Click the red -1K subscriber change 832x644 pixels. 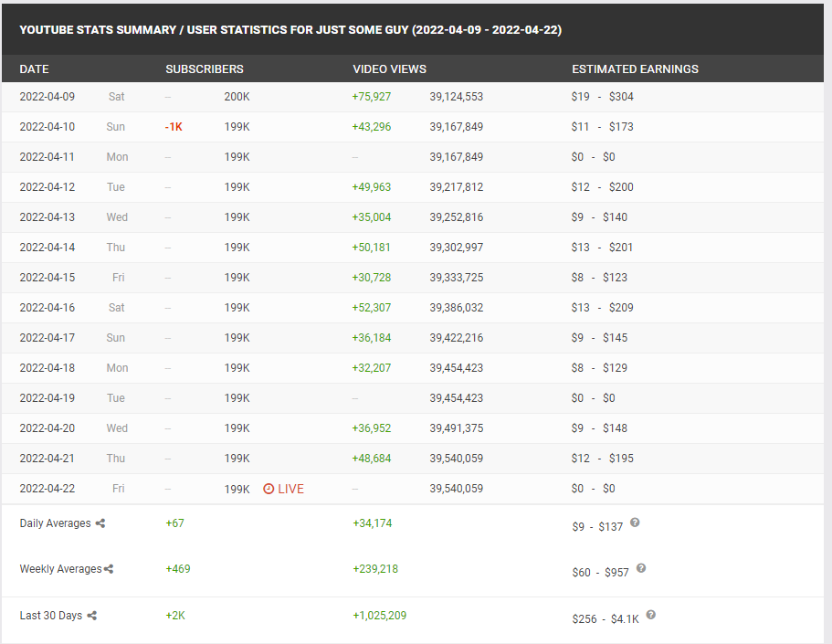(174, 127)
